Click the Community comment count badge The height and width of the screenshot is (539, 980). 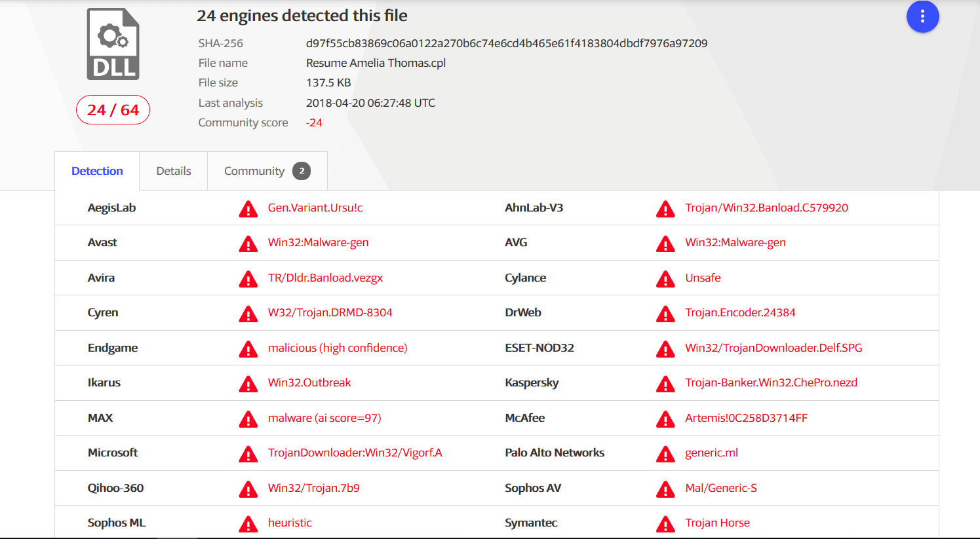click(302, 171)
